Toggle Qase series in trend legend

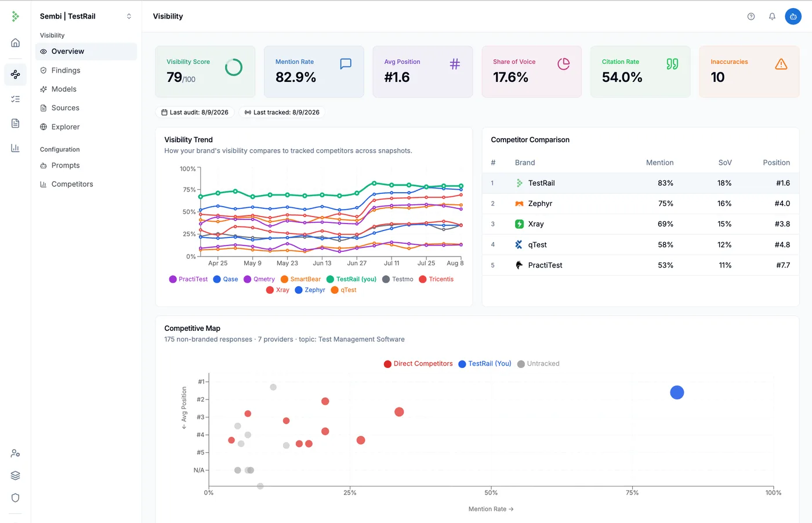coord(226,279)
